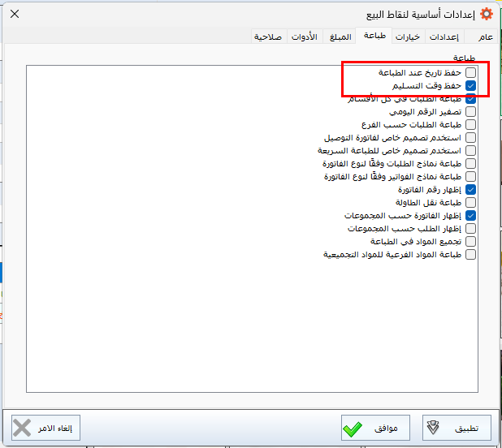Enable طباعة الطلبات حسب الفرع

click(x=470, y=125)
